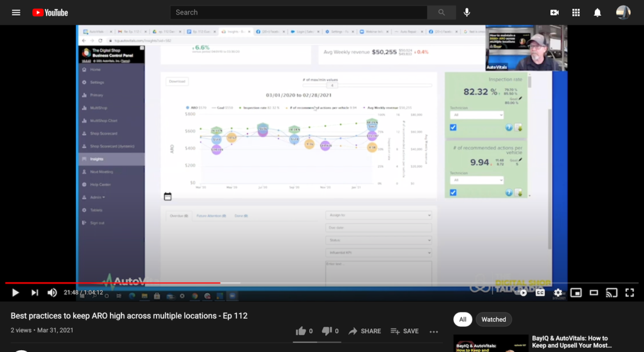Click the Download button above the chart
644x352 pixels.
[177, 81]
